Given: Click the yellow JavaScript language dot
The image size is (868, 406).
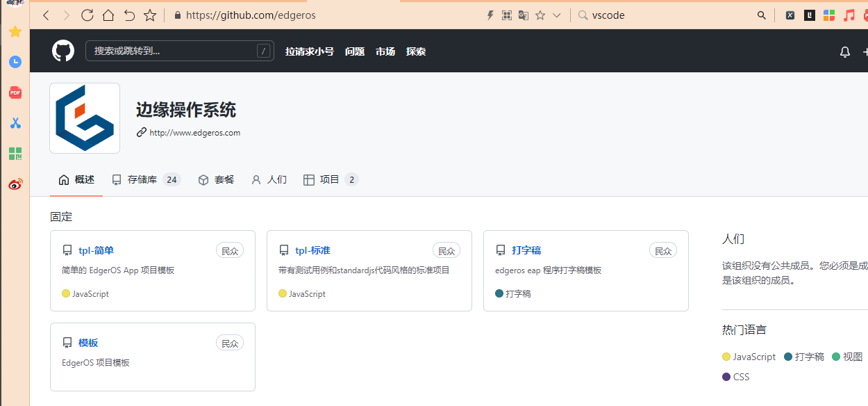Looking at the screenshot, I should tap(725, 357).
